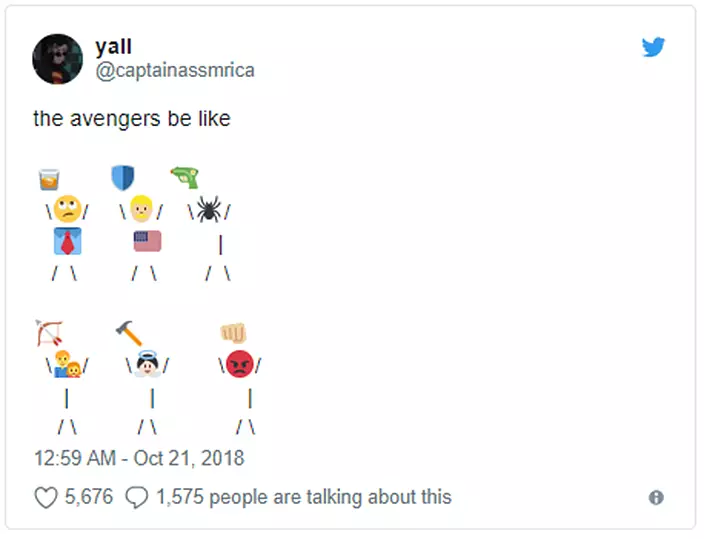Click the angry red face emoji
704x539 pixels.
click(239, 364)
